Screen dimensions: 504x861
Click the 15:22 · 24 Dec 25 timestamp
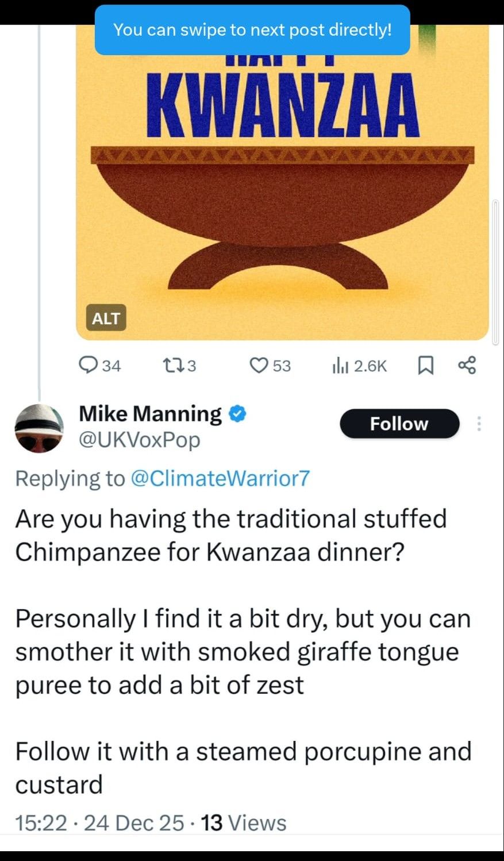pyautogui.click(x=99, y=823)
